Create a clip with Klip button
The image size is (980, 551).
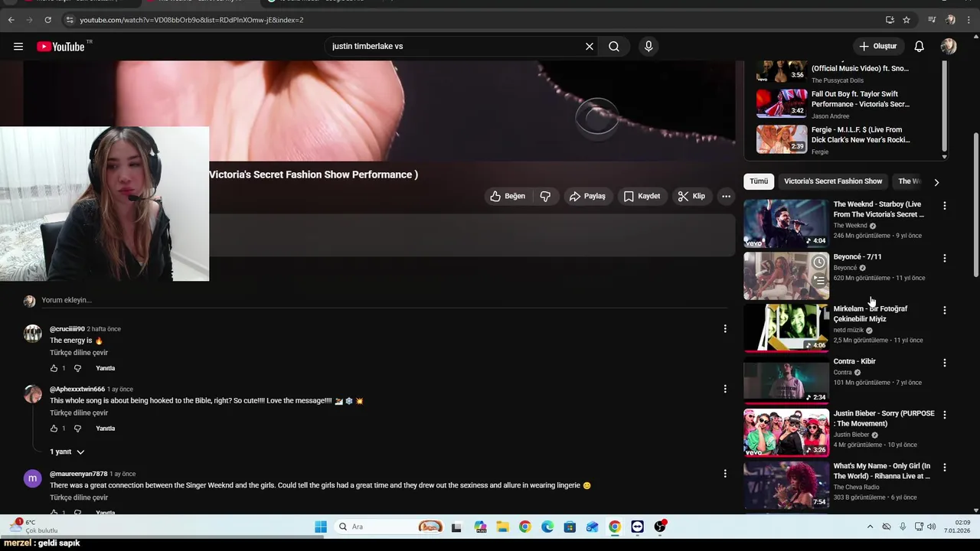[691, 197]
